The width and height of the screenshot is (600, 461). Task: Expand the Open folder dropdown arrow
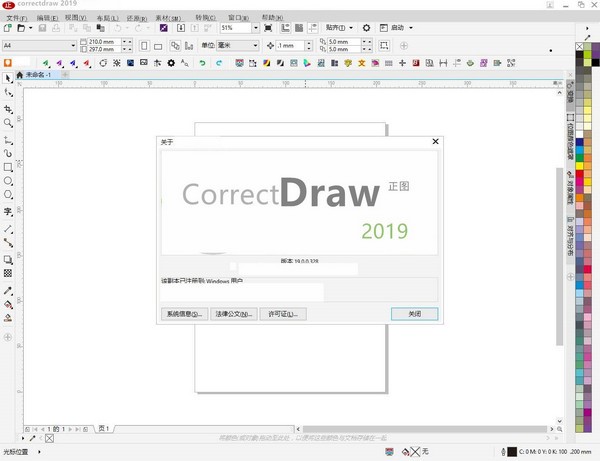[31, 28]
